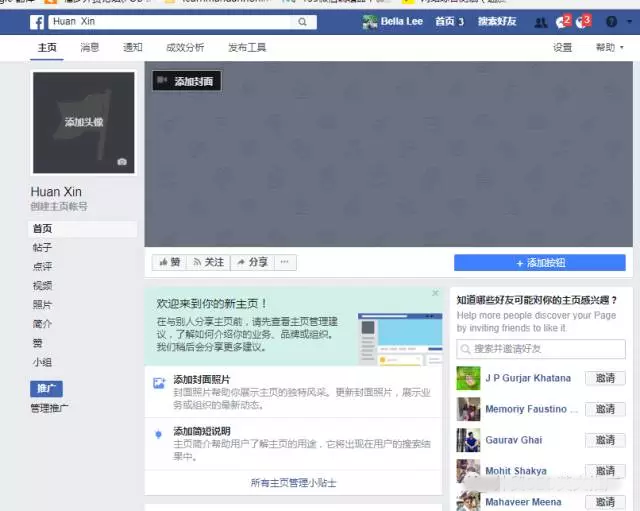Click the 赞 thumbs-up button
The height and width of the screenshot is (511, 640).
click(169, 262)
